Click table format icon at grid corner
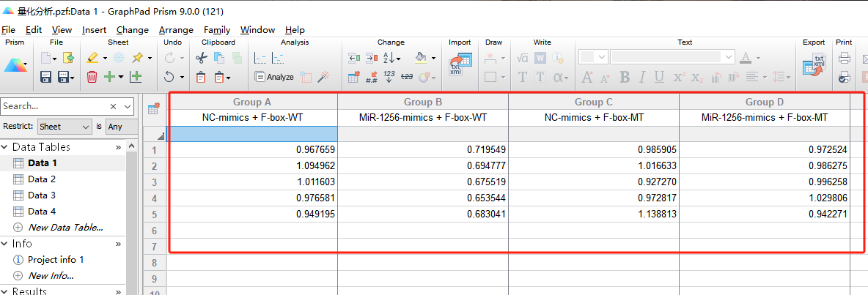 coord(154,109)
